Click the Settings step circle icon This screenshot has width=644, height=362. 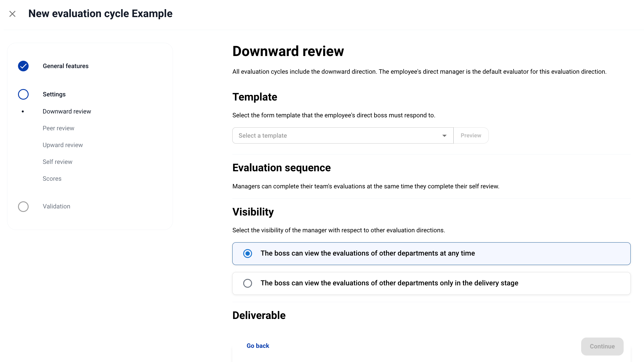pos(23,94)
